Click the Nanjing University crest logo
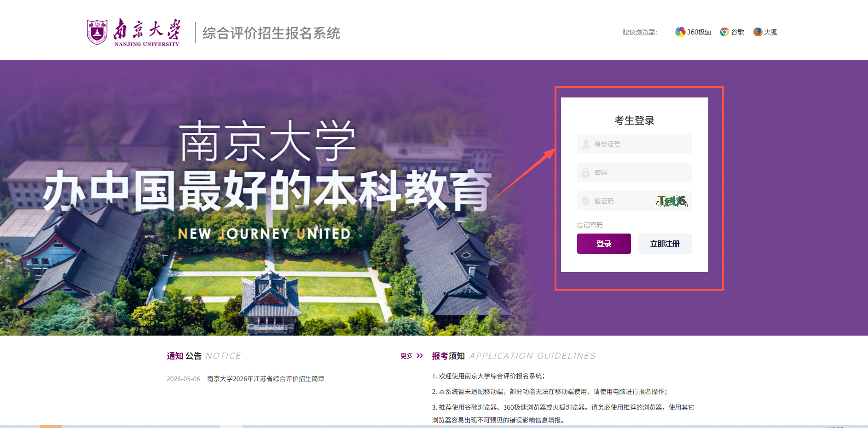 click(97, 32)
